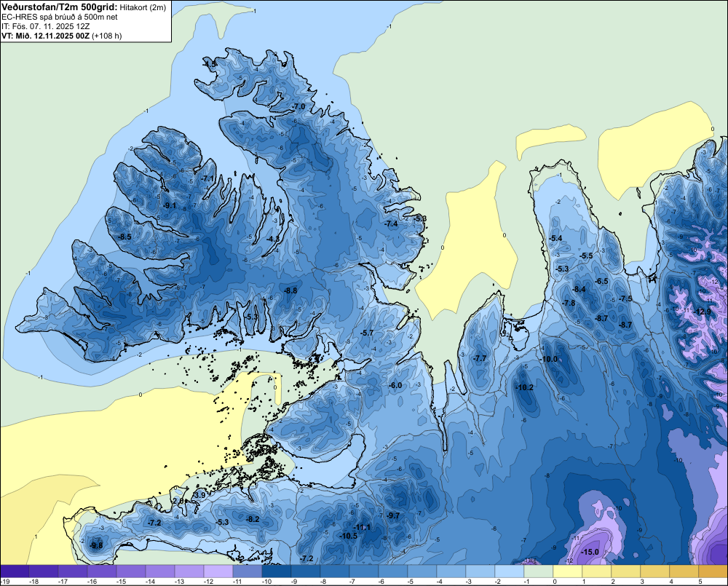Click the title text Veðurstofan/T2m 500grid
This screenshot has height=586, width=728.
click(60, 7)
